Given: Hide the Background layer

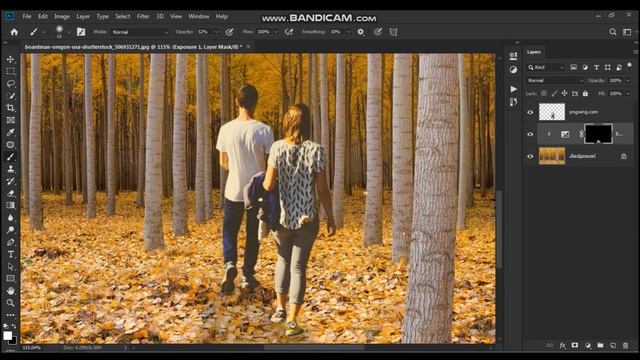Looking at the screenshot, I should point(530,156).
